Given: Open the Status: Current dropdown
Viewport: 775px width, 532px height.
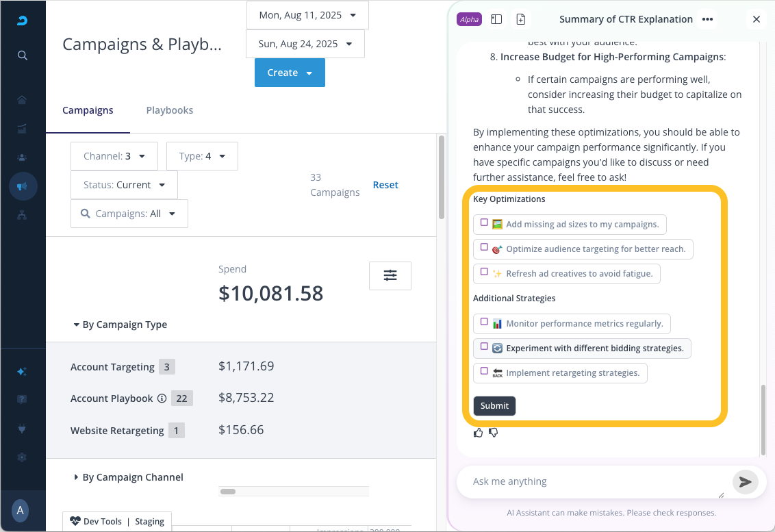Looking at the screenshot, I should [124, 185].
